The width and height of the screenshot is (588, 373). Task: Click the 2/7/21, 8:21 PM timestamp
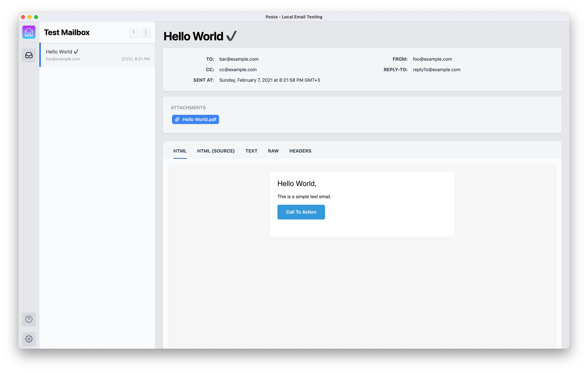click(x=136, y=59)
